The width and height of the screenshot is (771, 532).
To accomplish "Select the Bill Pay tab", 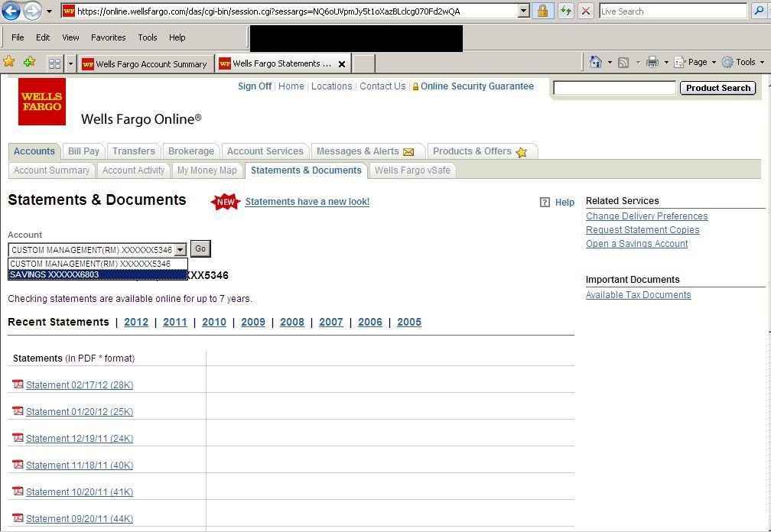I will point(83,151).
